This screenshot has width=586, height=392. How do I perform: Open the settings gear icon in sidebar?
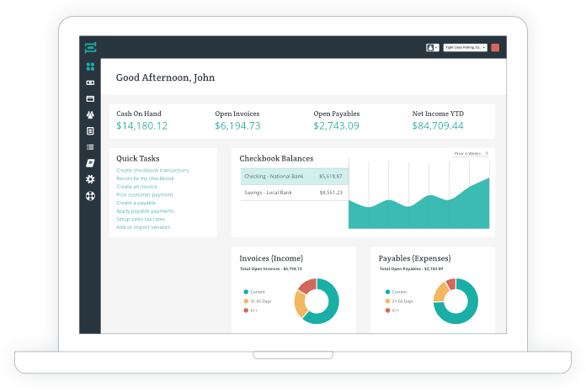click(90, 179)
